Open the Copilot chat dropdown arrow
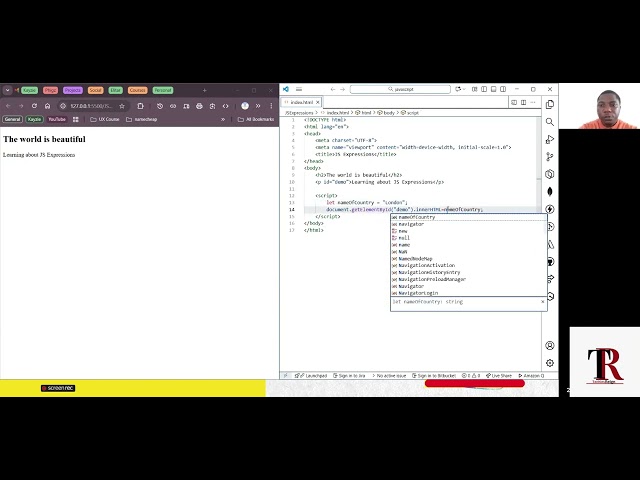Viewport: 640px width, 480px height. tap(464, 89)
